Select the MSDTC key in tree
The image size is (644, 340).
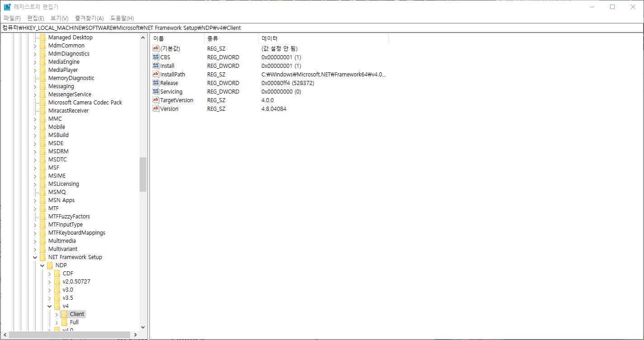pyautogui.click(x=59, y=159)
